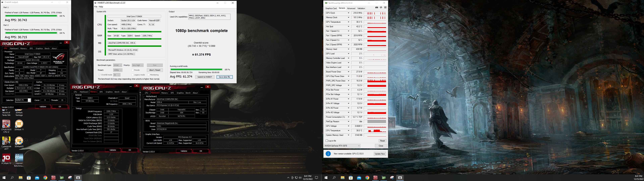
Task: Open the Overkill mode 2x dropdown
Action: [117, 75]
